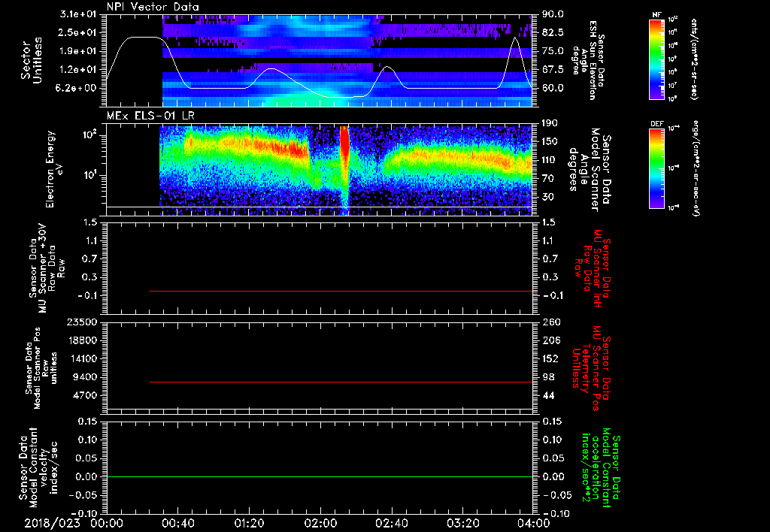Select the 'NPI Vector Data' panel title

[x=153, y=7]
